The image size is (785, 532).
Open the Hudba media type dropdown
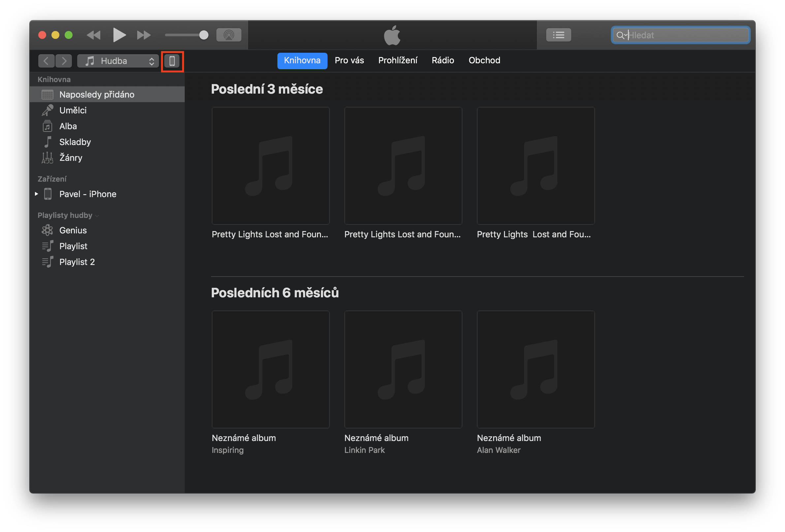118,61
